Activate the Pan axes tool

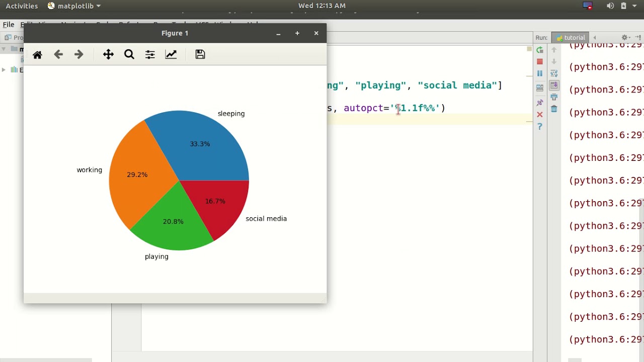click(x=108, y=54)
